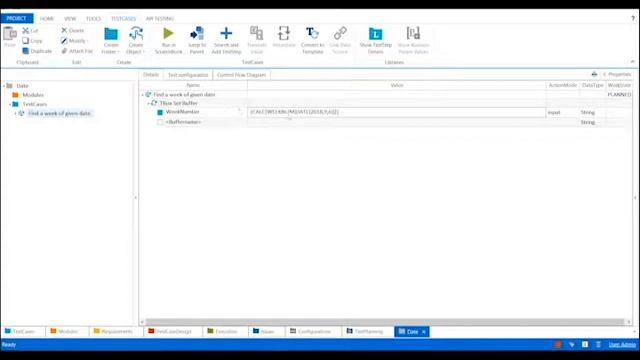Switch to the API TESTING ribbon tab

160,19
